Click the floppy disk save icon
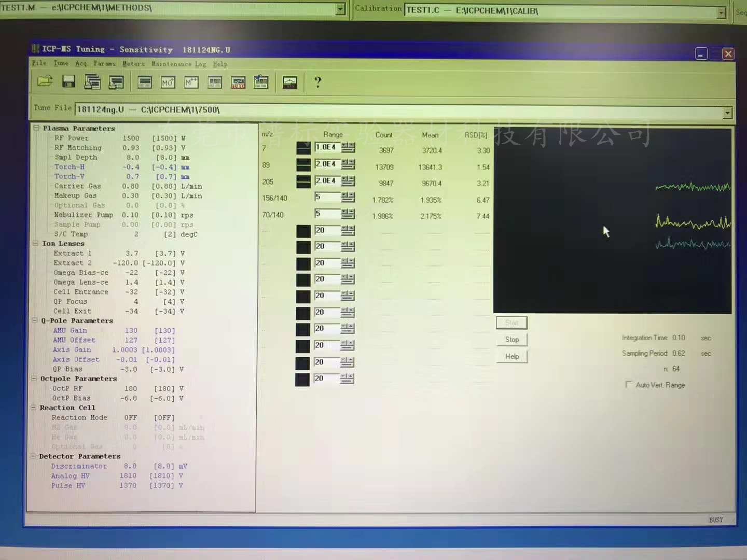Screen dimensions: 747x560 tap(68, 81)
